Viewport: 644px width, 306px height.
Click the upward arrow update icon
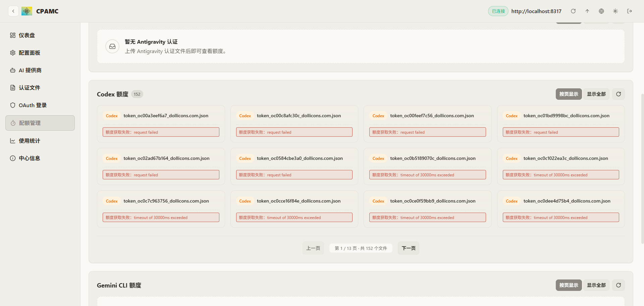click(587, 11)
